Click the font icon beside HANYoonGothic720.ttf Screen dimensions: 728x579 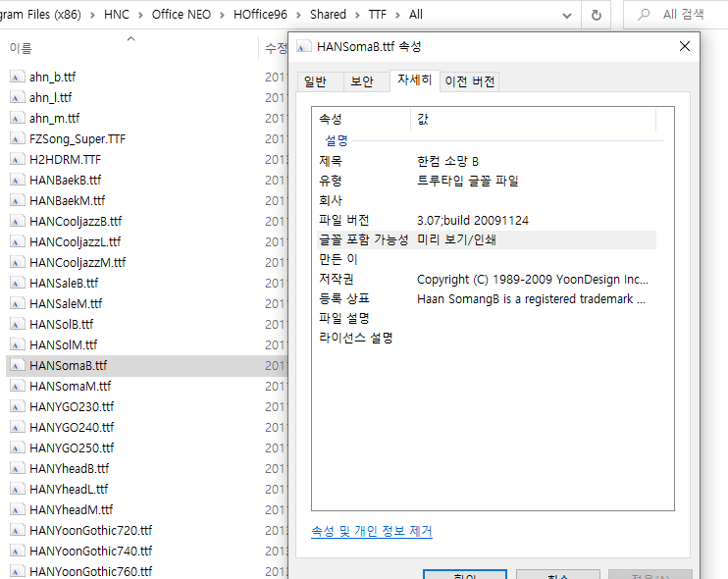coord(18,530)
